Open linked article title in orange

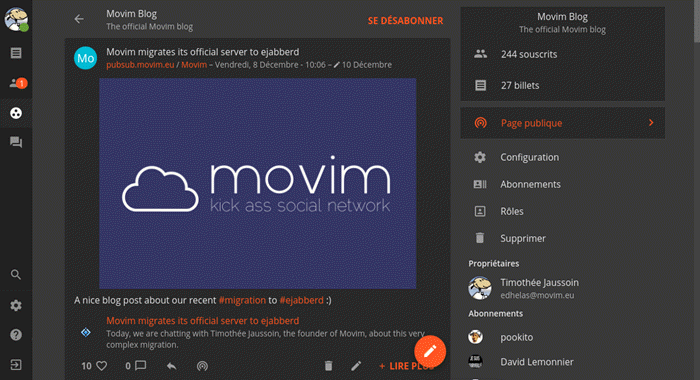click(203, 321)
